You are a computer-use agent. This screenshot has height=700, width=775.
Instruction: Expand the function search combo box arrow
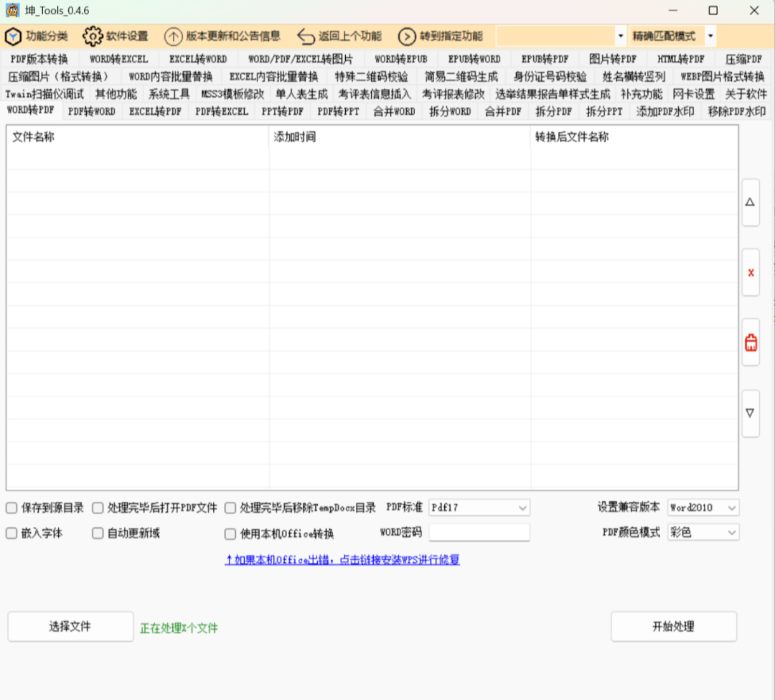tap(621, 36)
